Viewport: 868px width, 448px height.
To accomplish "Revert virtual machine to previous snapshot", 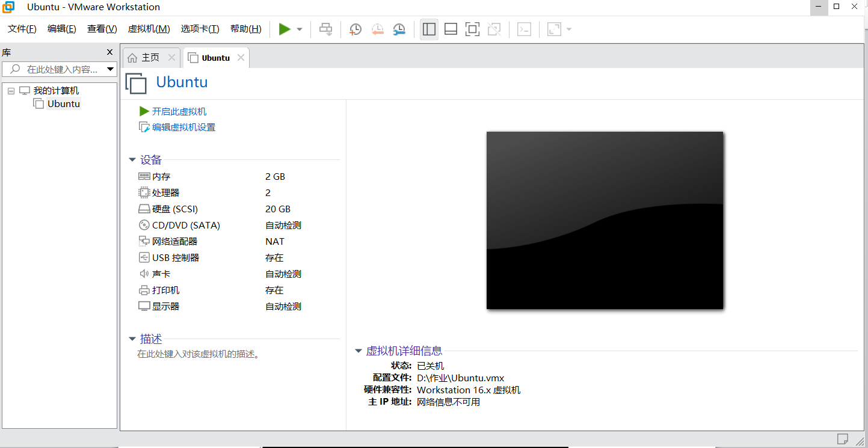I will [378, 29].
